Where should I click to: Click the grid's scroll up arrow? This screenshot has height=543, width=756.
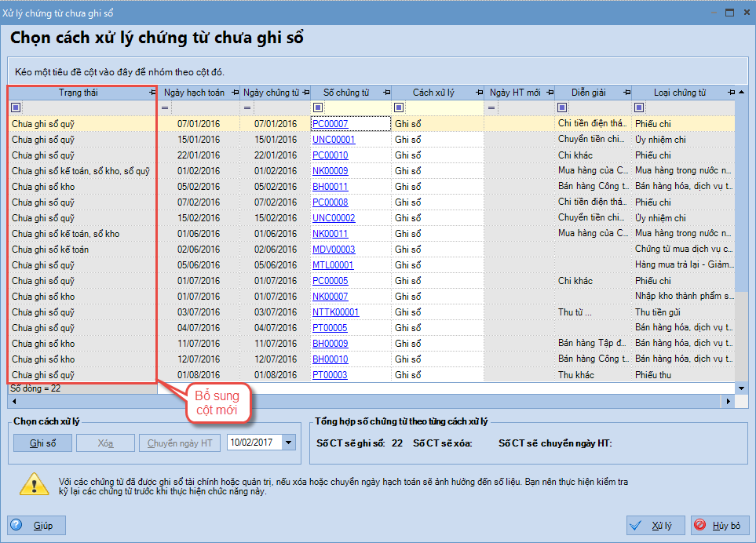(x=742, y=92)
